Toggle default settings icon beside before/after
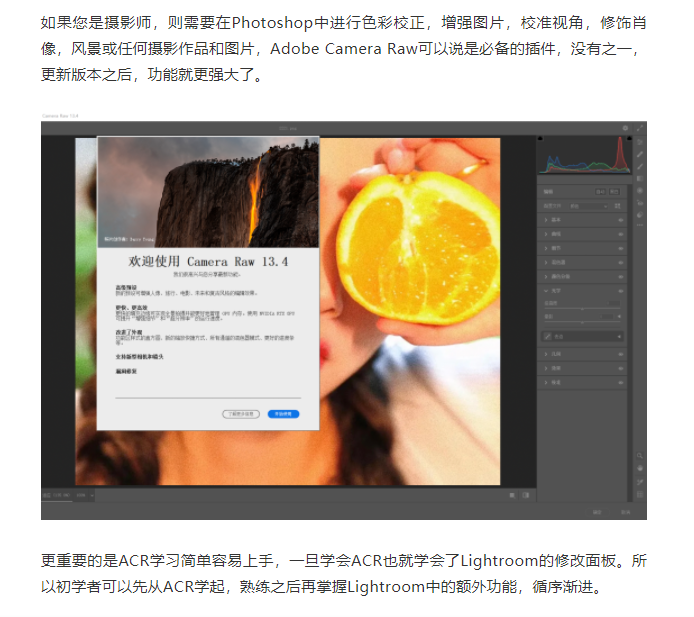 click(525, 495)
